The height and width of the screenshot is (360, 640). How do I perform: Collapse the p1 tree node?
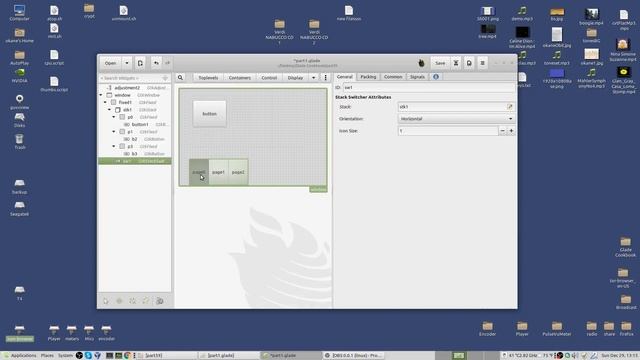coord(114,132)
